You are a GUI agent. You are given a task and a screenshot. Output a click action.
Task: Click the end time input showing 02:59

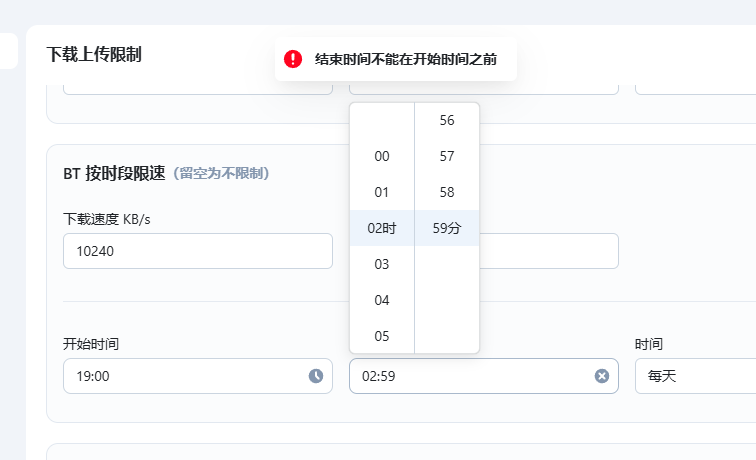pyautogui.click(x=470, y=376)
